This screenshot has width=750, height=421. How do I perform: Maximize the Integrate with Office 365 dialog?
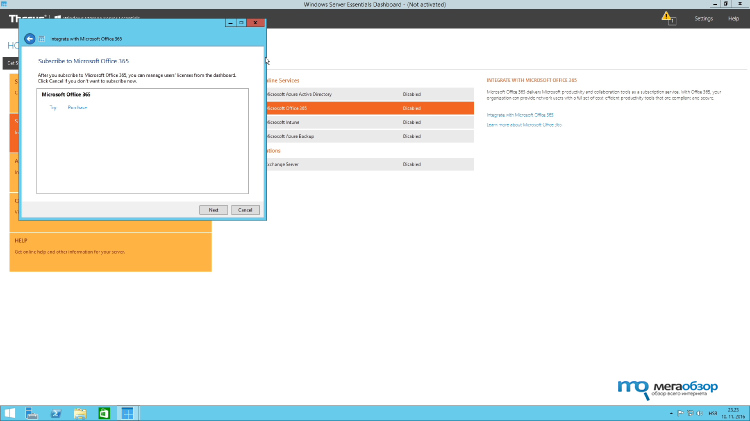pyautogui.click(x=242, y=22)
